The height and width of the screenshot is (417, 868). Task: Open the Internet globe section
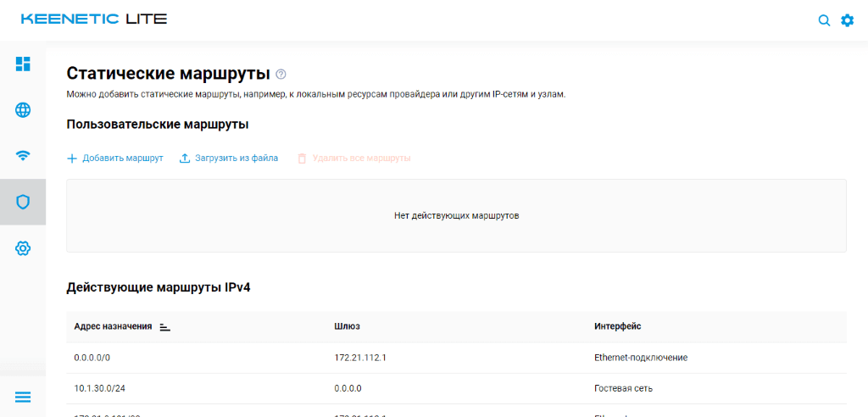(23, 110)
